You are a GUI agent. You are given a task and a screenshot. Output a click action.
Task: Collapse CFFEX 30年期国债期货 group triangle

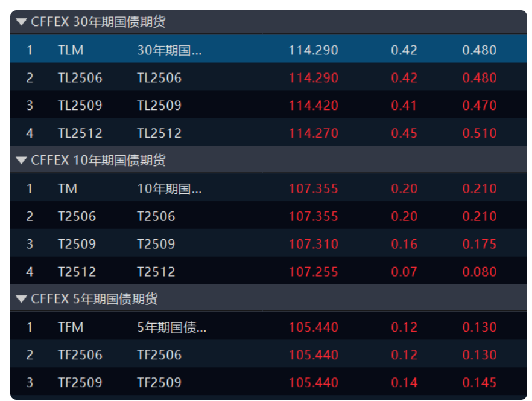21,22
